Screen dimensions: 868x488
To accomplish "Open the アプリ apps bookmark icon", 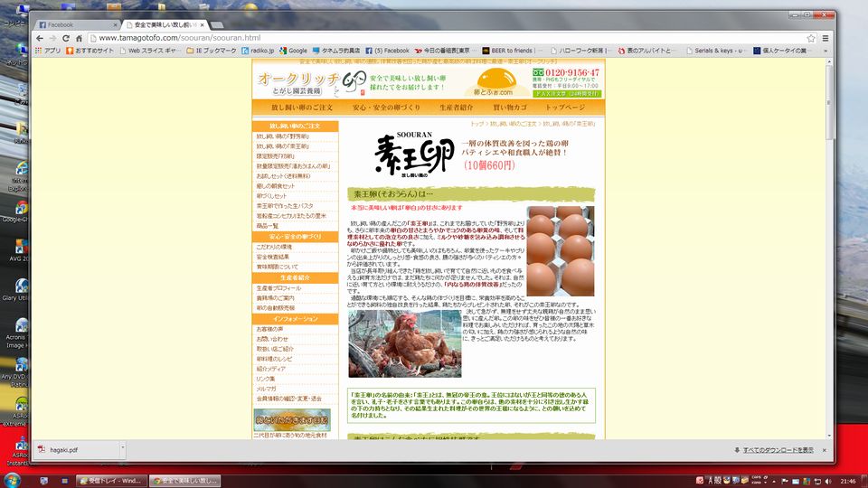I will pos(48,51).
